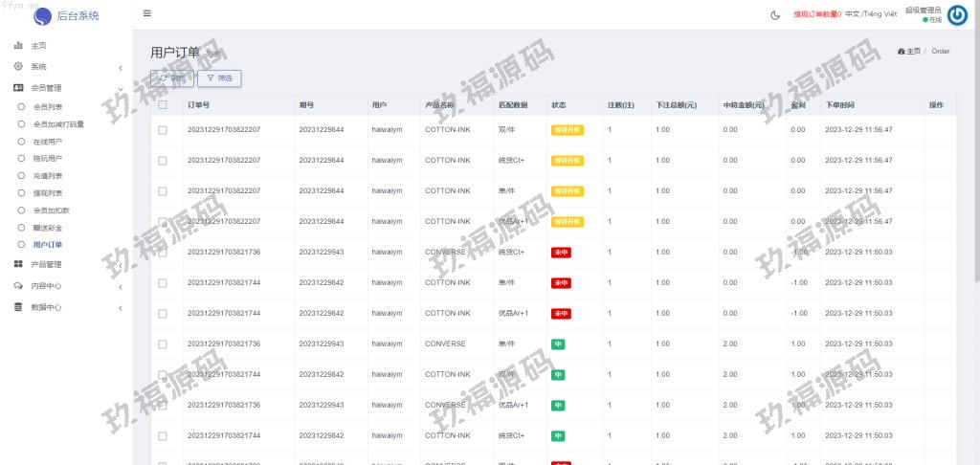
Task: Tick the checkbox for the first order row
Action: [x=163, y=129]
